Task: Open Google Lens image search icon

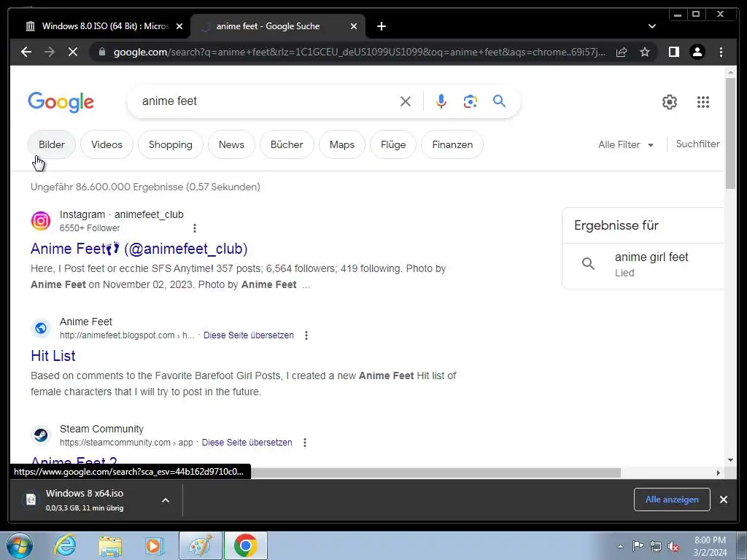Action: pos(471,101)
